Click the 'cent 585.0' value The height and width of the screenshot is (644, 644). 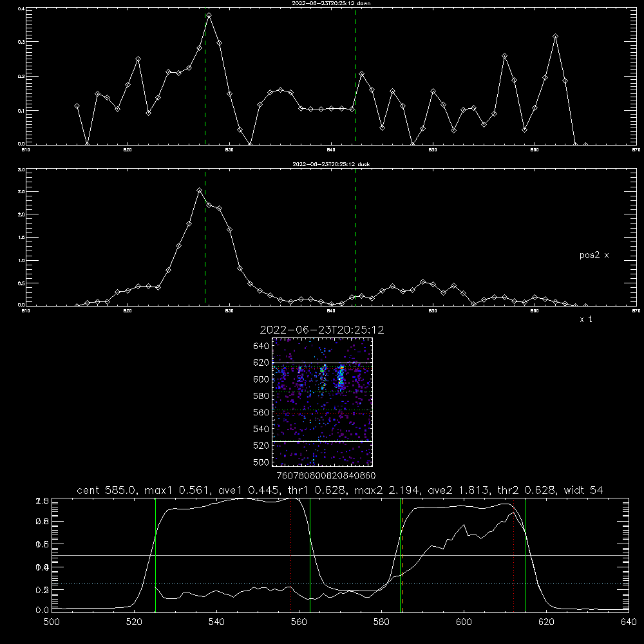point(107,490)
